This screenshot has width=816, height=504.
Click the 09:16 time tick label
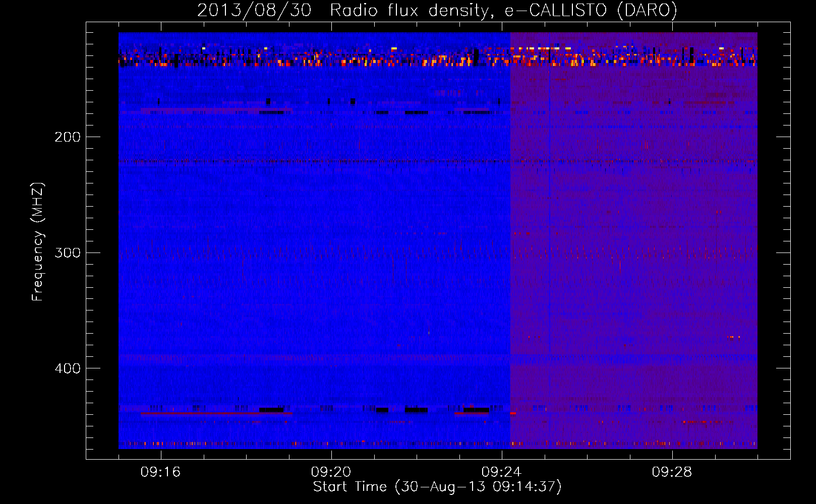160,472
